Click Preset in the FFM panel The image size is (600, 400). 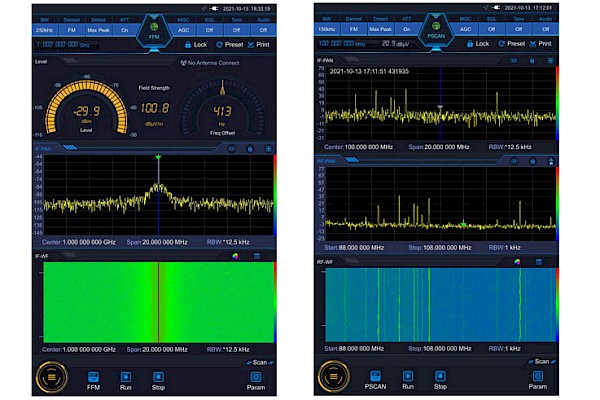[232, 44]
